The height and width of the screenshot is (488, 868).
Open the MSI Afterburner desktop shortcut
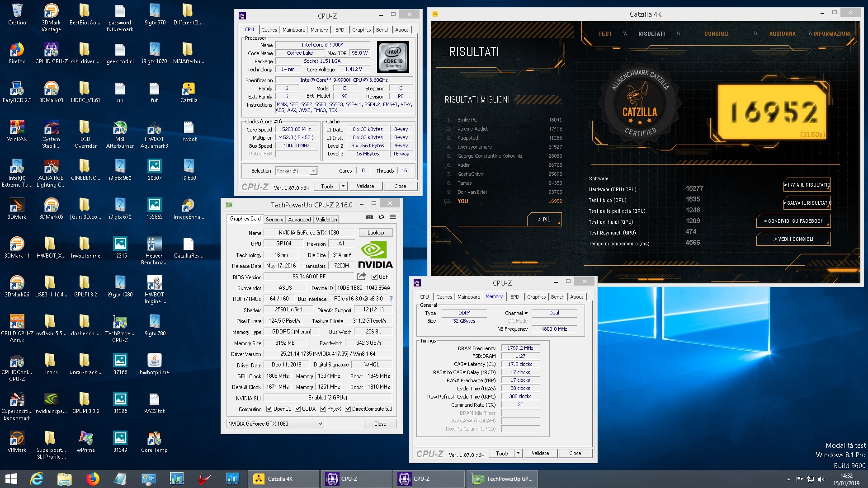pos(120,135)
